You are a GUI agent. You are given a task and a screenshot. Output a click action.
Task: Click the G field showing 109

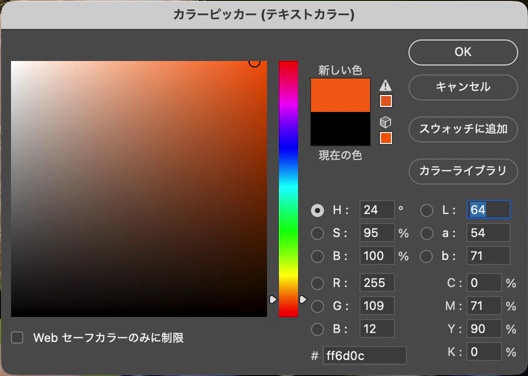coord(377,306)
